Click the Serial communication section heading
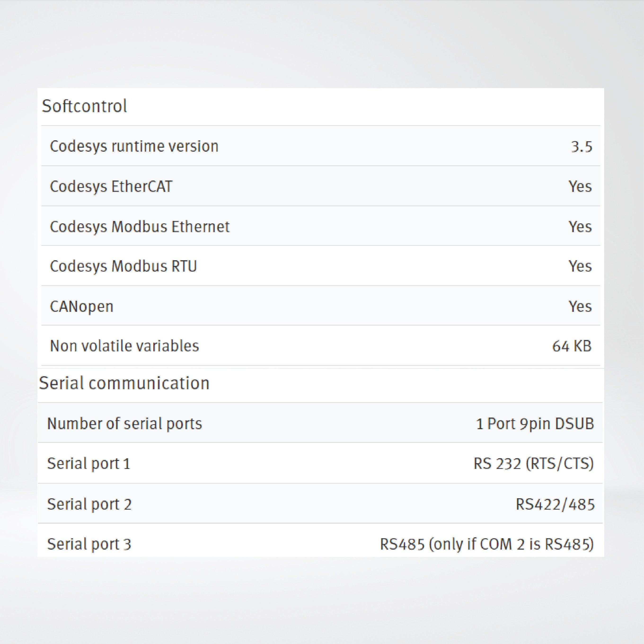 click(x=124, y=383)
